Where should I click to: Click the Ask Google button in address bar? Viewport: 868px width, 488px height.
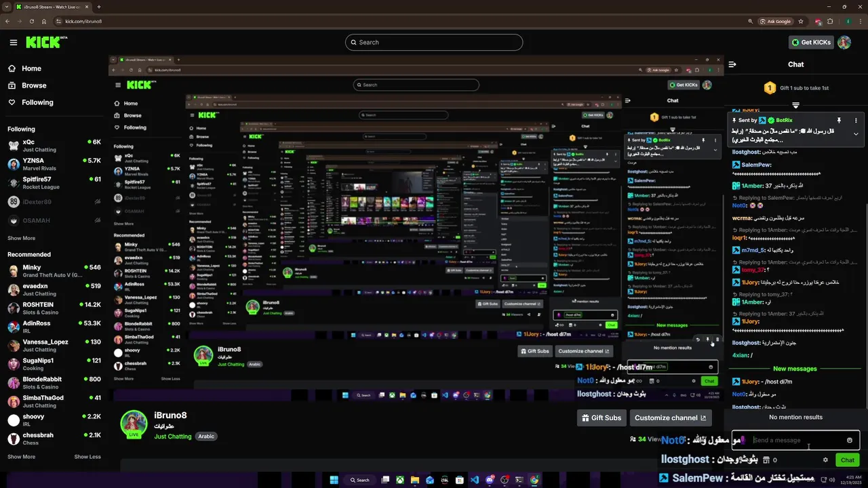coord(774,21)
